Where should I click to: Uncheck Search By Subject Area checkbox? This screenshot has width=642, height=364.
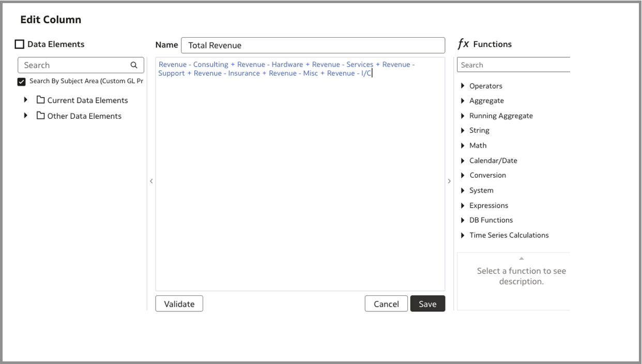pos(21,82)
